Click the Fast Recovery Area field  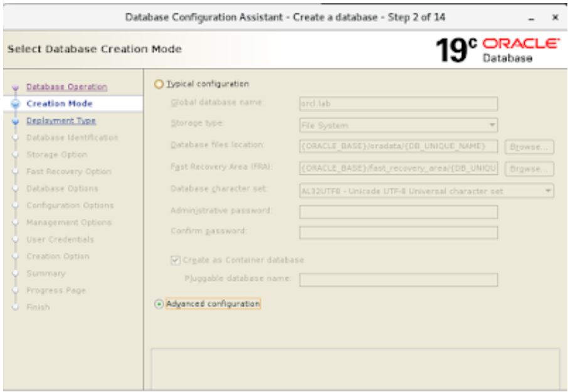(x=399, y=169)
